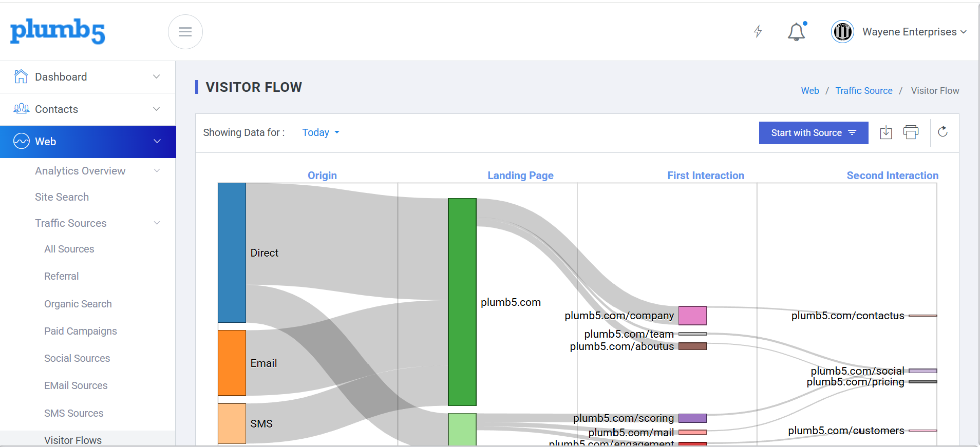Click the Web breadcrumb link
The height and width of the screenshot is (447, 980).
tap(810, 91)
